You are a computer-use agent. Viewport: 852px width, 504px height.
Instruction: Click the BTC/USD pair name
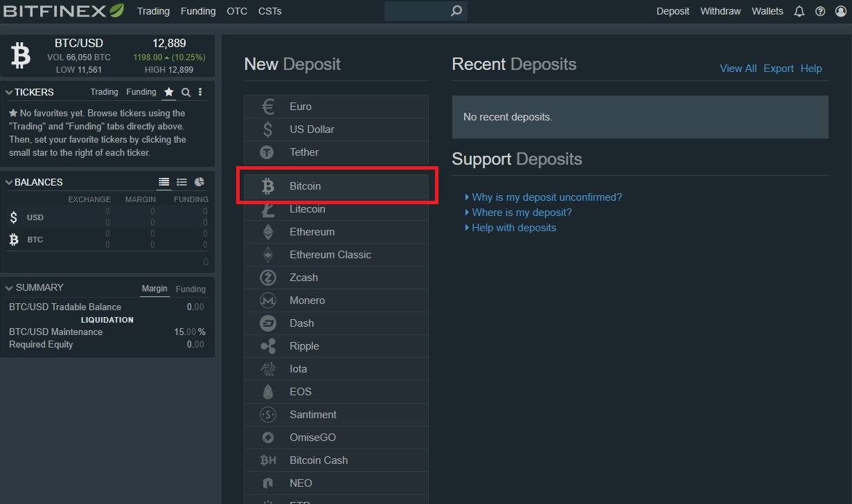pyautogui.click(x=79, y=43)
